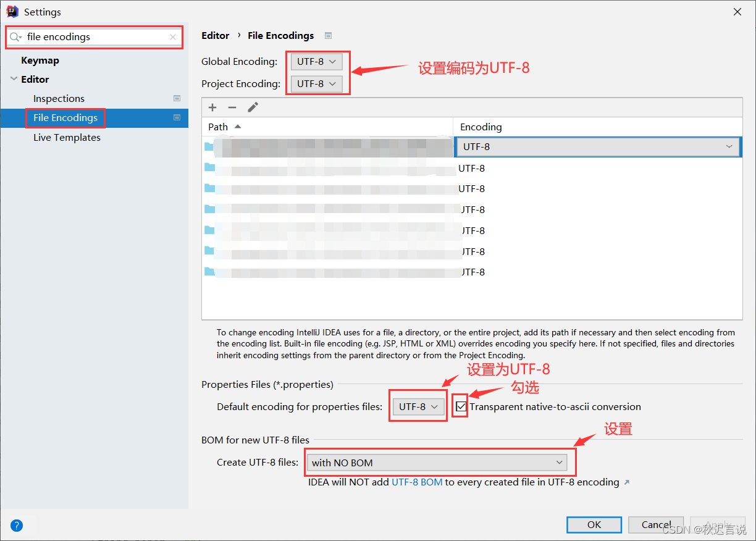Click the settings indicator icon next to Inspections
The height and width of the screenshot is (541, 756).
click(177, 98)
